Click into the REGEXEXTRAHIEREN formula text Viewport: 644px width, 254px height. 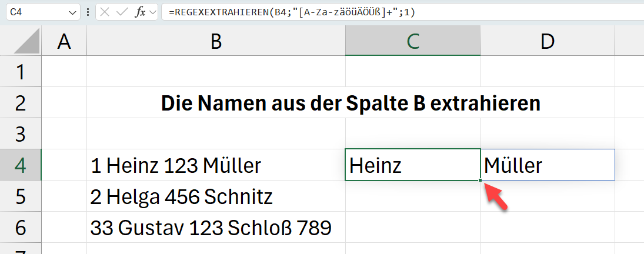(294, 12)
